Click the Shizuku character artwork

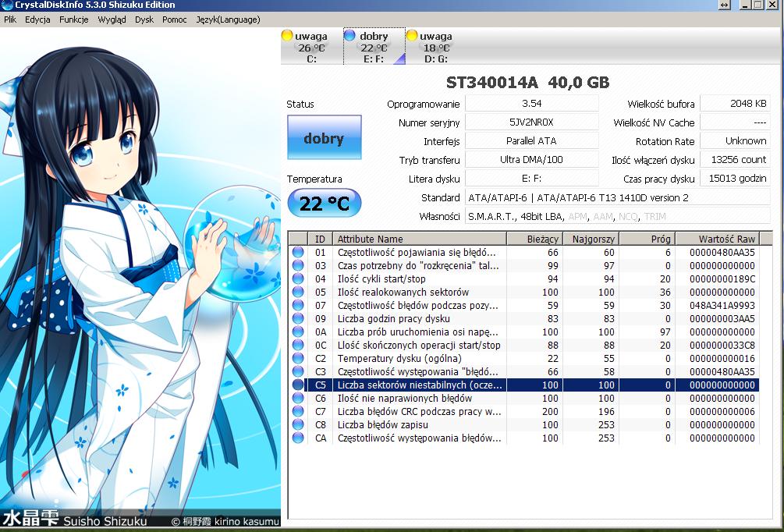[x=140, y=278]
